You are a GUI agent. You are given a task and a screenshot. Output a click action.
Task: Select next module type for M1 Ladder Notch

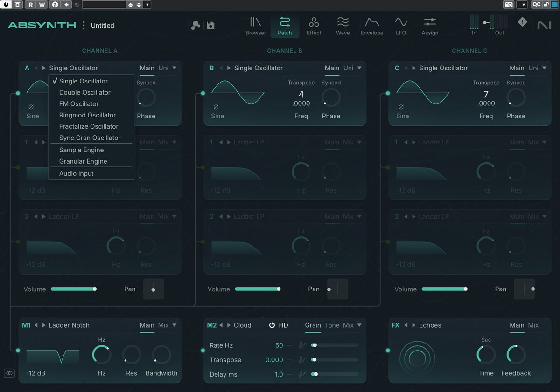click(43, 325)
